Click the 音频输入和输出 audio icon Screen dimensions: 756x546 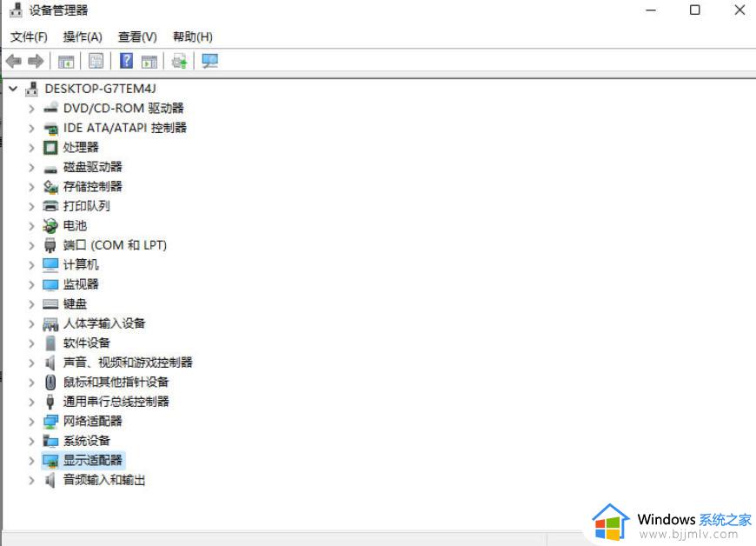pos(50,481)
